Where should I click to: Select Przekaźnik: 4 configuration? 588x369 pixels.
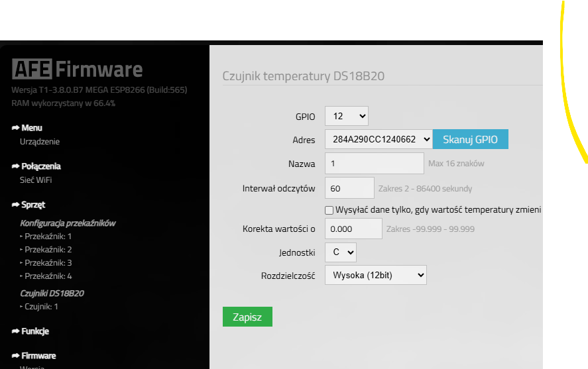tap(48, 276)
